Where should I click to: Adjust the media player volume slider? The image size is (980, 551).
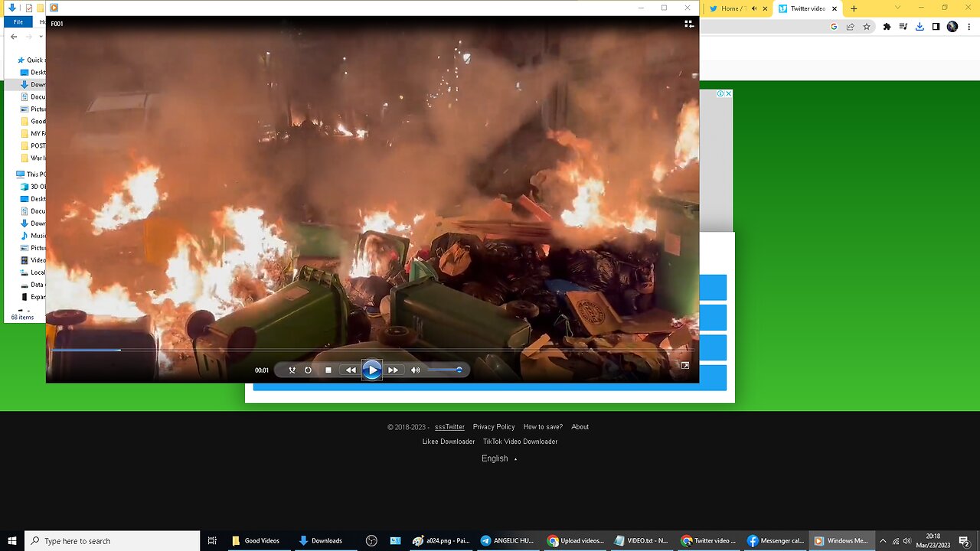(x=445, y=370)
